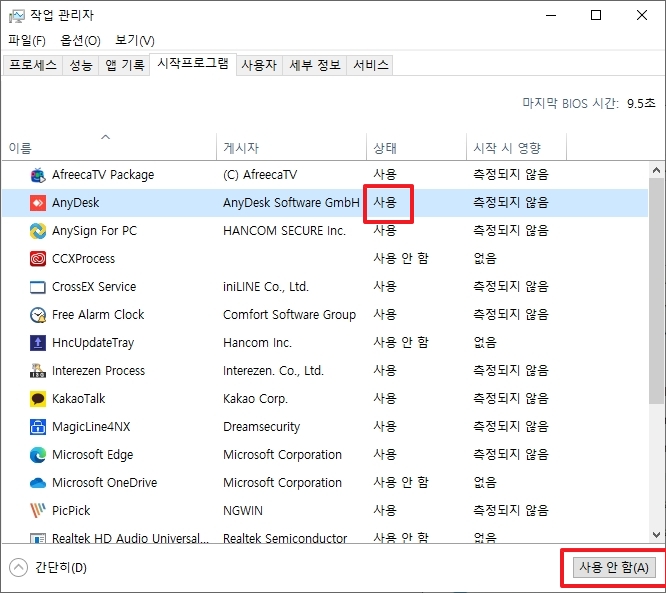This screenshot has width=666, height=593.
Task: Open the 파일(F) menu
Action: click(27, 40)
